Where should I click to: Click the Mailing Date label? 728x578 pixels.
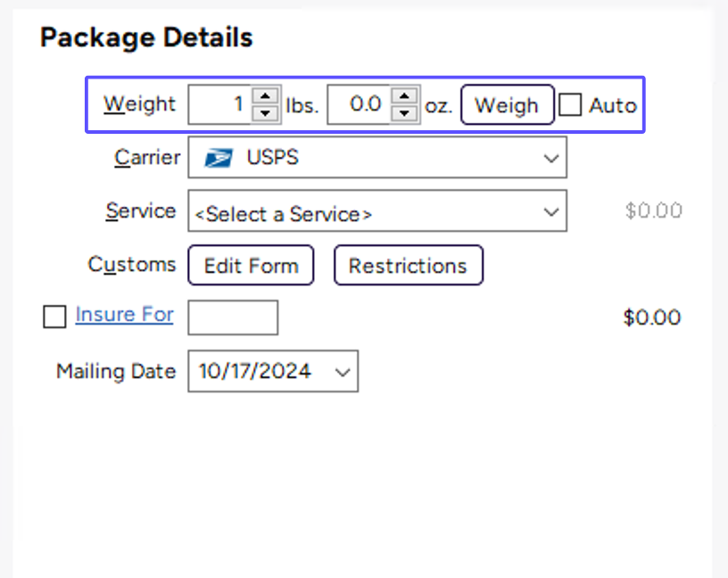(116, 371)
